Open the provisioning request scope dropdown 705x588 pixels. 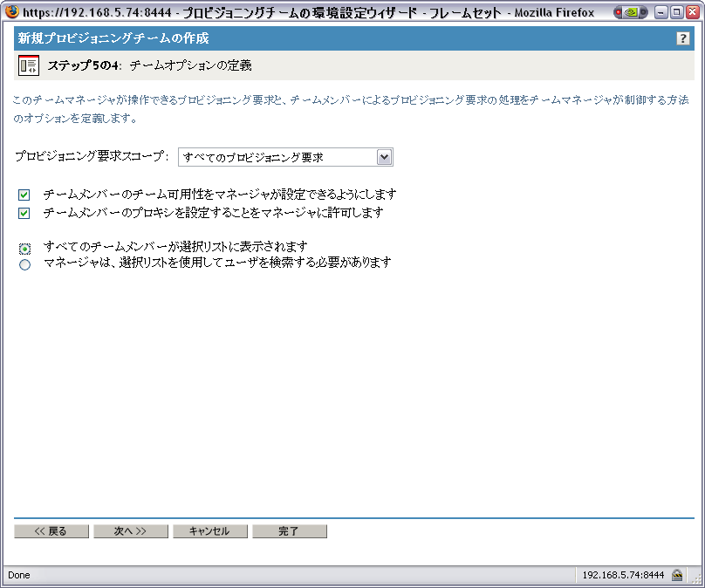(x=285, y=157)
